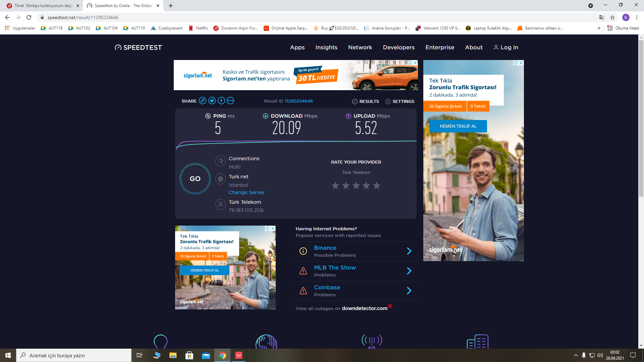Image resolution: width=644 pixels, height=362 pixels.
Task: Open the Apps menu
Action: tap(297, 47)
